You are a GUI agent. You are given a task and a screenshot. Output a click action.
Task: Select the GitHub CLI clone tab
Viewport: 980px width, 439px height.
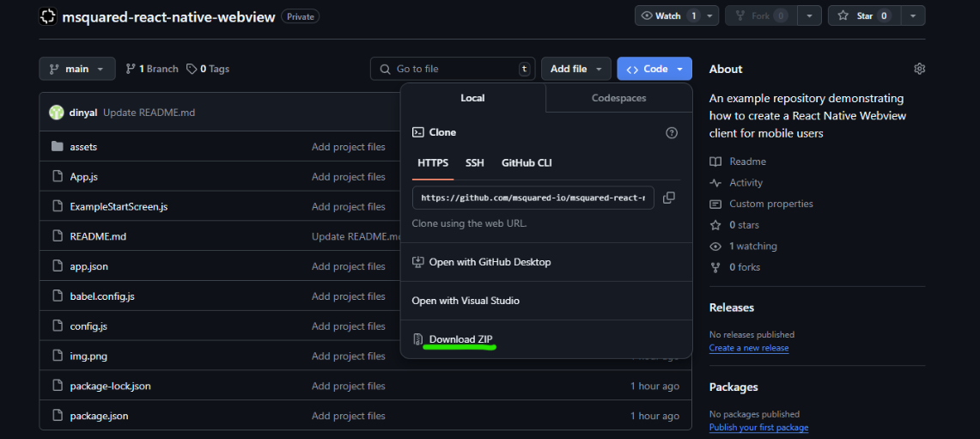click(527, 162)
